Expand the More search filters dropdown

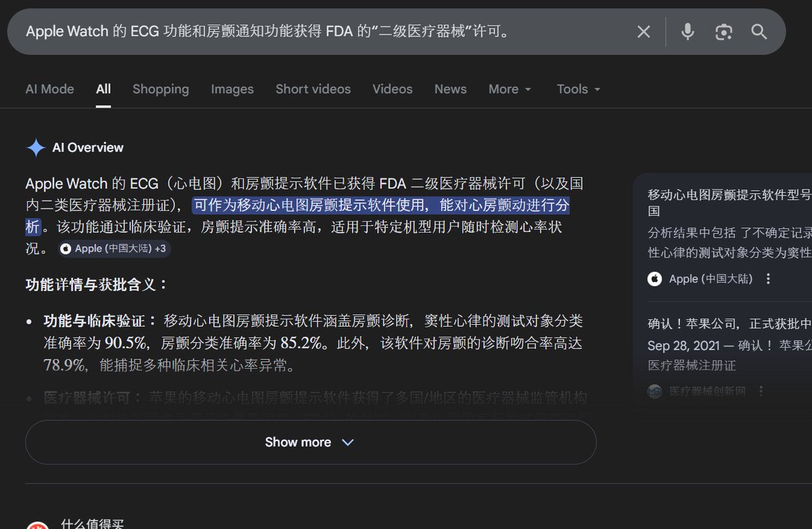tap(510, 89)
